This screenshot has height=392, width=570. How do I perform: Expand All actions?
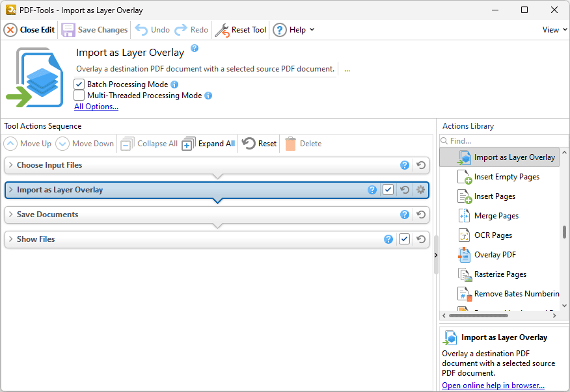(x=209, y=144)
